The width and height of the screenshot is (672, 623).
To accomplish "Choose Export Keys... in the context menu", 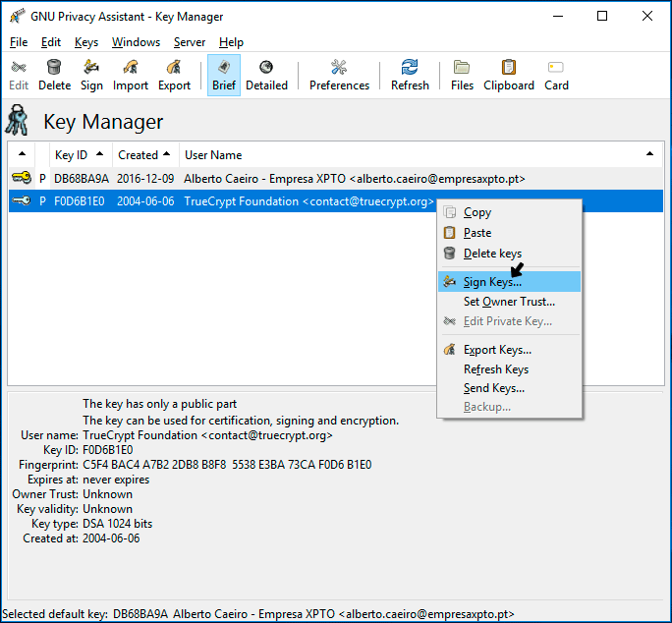I will tap(509, 350).
